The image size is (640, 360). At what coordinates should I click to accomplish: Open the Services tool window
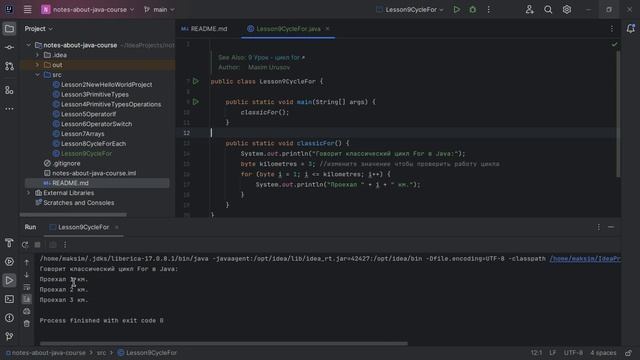pos(9,262)
